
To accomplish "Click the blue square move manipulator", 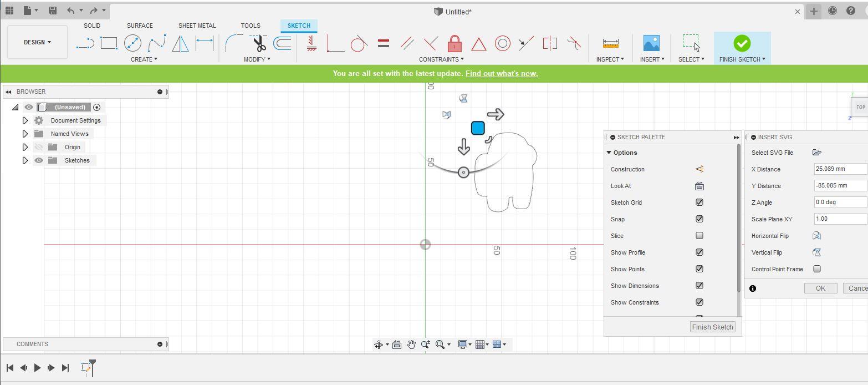I will [478, 128].
